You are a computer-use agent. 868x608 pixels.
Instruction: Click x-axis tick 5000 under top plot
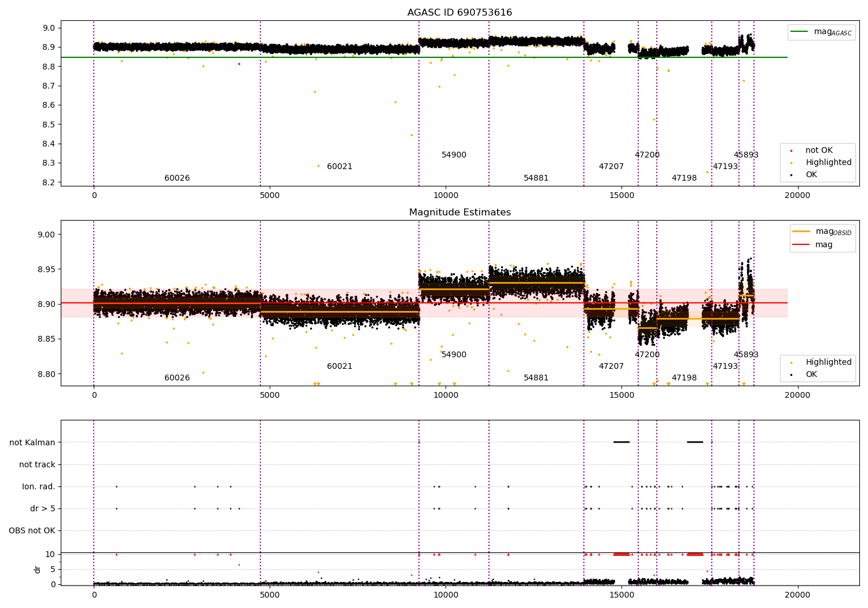270,196
